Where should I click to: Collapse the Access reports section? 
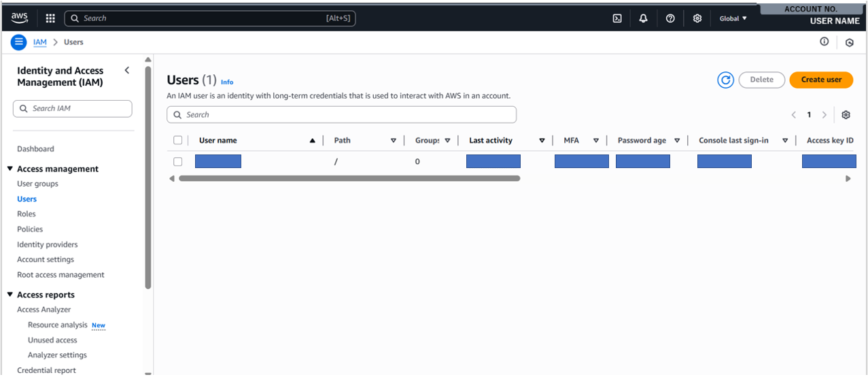(10, 295)
